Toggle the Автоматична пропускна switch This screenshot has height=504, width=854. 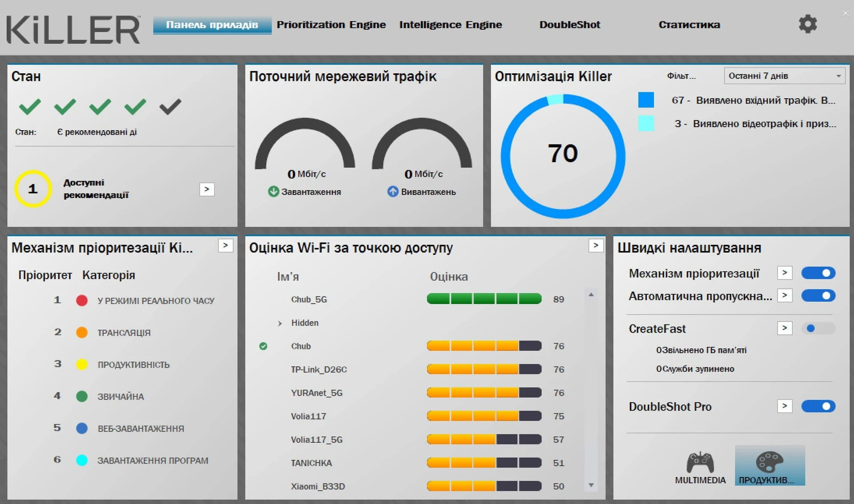pyautogui.click(x=818, y=296)
